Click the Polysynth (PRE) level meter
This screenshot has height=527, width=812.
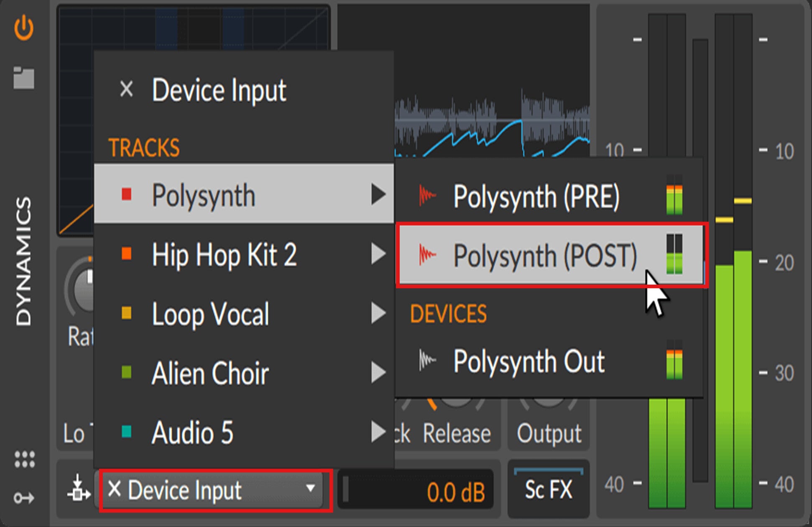674,196
